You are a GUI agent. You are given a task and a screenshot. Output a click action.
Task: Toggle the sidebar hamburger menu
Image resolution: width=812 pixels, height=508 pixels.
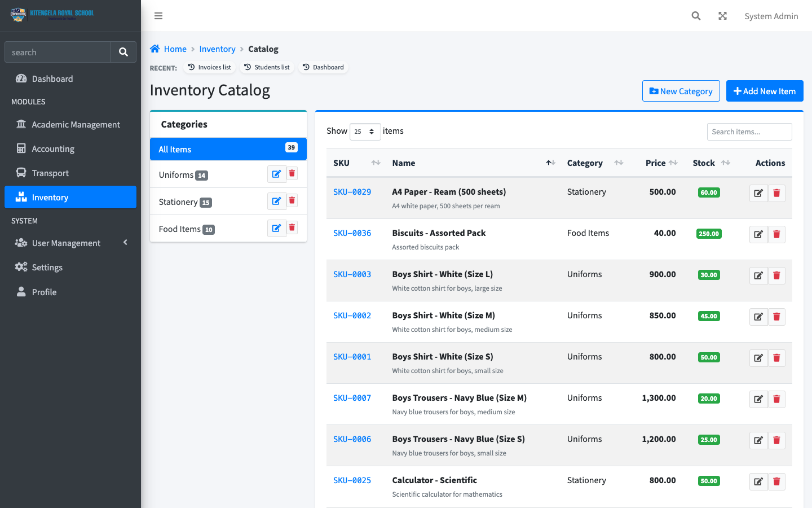[x=158, y=16]
